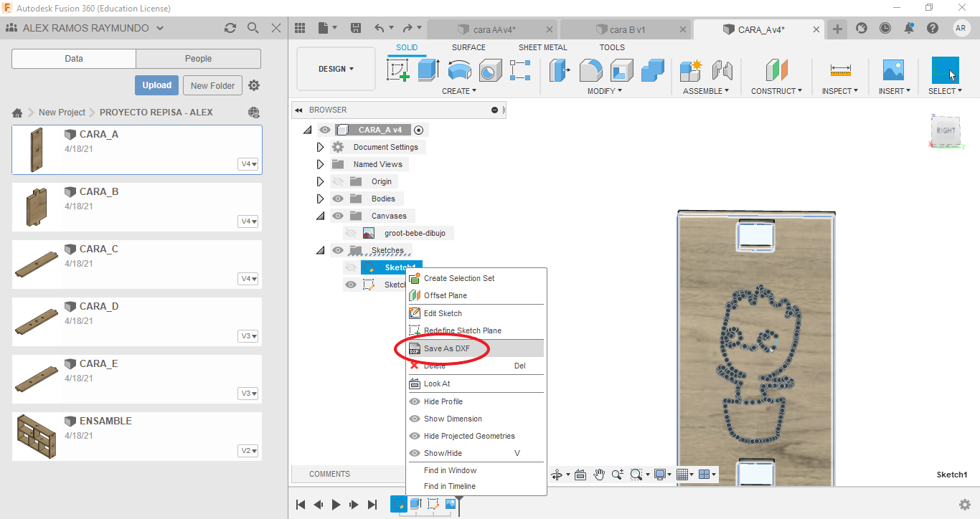The height and width of the screenshot is (519, 980).
Task: Open the Help question mark menu
Action: [x=933, y=28]
